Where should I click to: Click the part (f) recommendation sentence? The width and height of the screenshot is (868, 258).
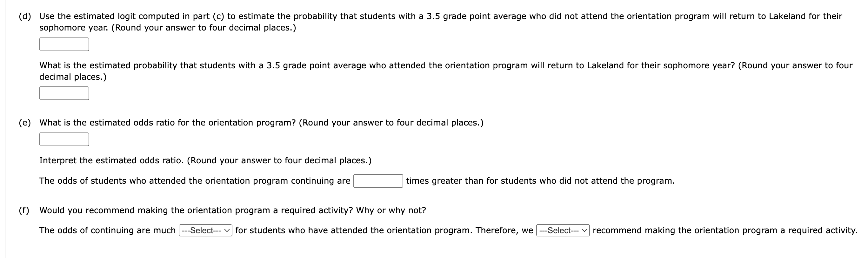click(x=404, y=231)
